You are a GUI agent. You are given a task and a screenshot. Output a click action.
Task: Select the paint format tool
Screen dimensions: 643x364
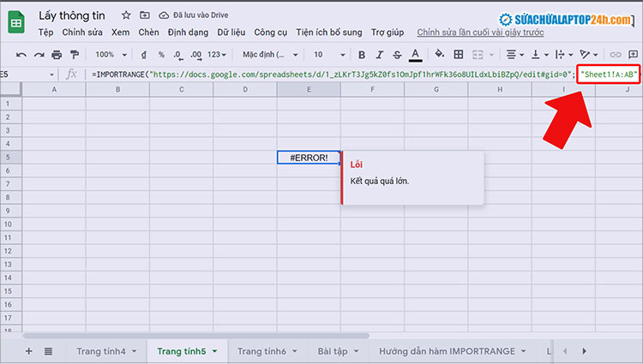(75, 55)
